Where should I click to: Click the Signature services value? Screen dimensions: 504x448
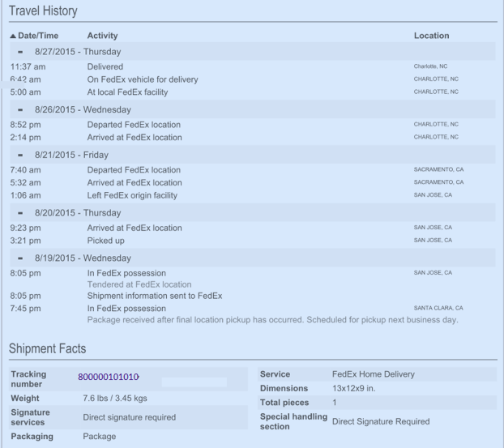[x=129, y=417]
